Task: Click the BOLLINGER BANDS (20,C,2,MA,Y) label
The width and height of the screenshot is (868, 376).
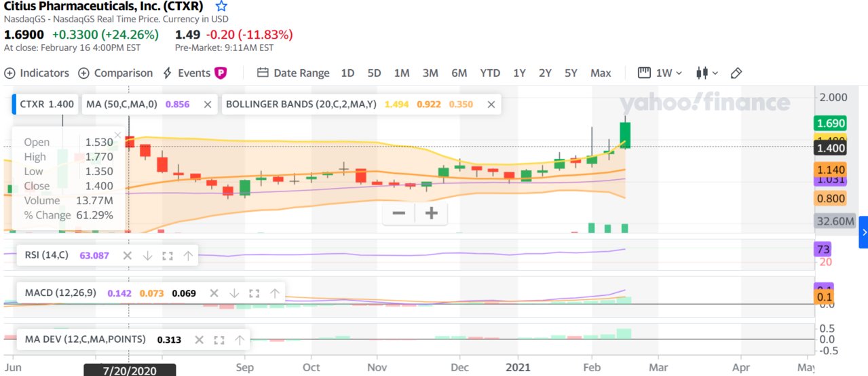Action: (301, 105)
